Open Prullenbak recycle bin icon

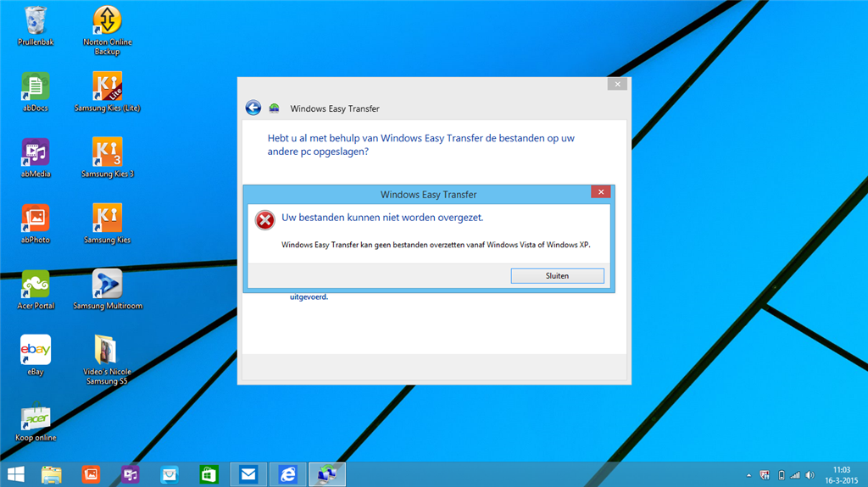point(36,26)
